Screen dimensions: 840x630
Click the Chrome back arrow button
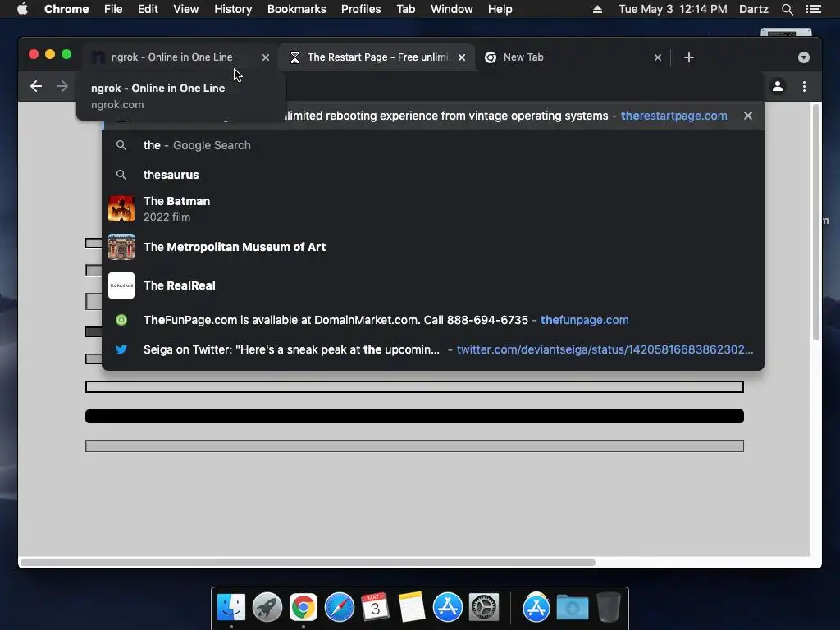tap(36, 86)
